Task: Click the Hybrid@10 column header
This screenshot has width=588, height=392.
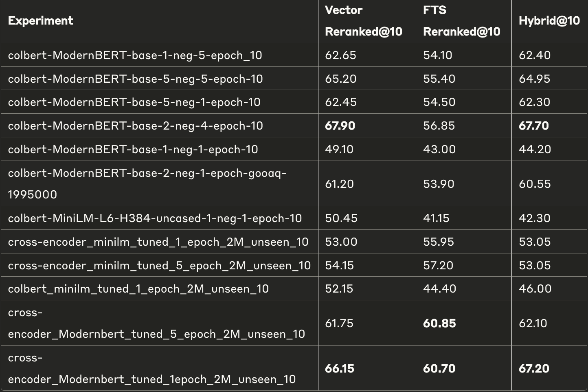Action: (x=549, y=21)
